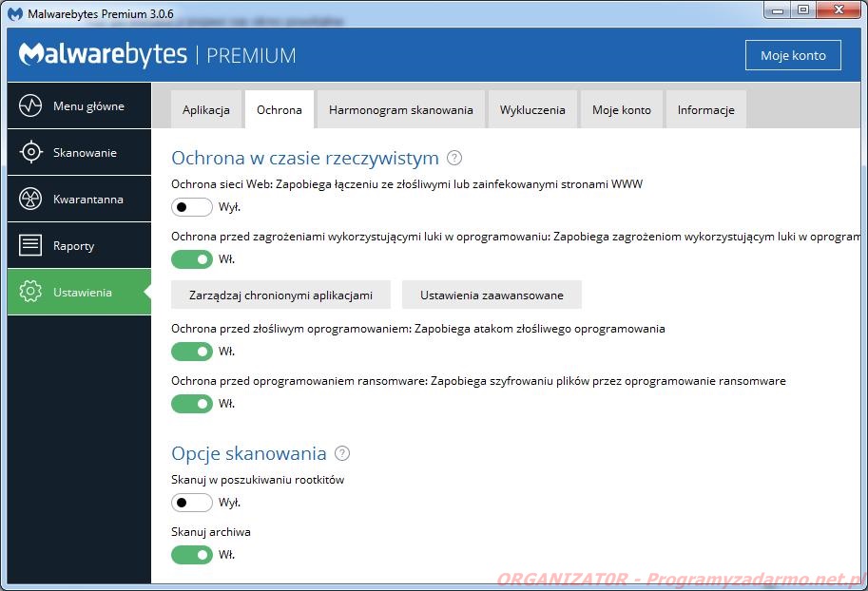
Task: Open the Menu główne dashboard icon
Action: [x=30, y=105]
